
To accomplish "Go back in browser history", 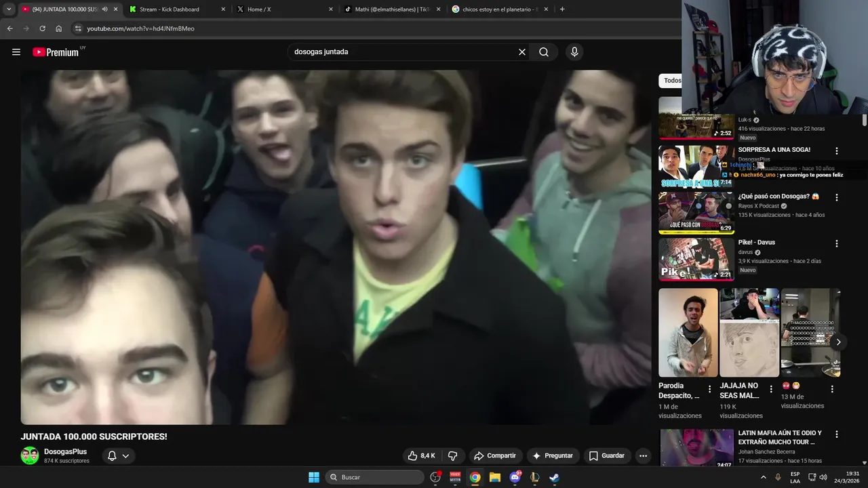I will pyautogui.click(x=9, y=28).
